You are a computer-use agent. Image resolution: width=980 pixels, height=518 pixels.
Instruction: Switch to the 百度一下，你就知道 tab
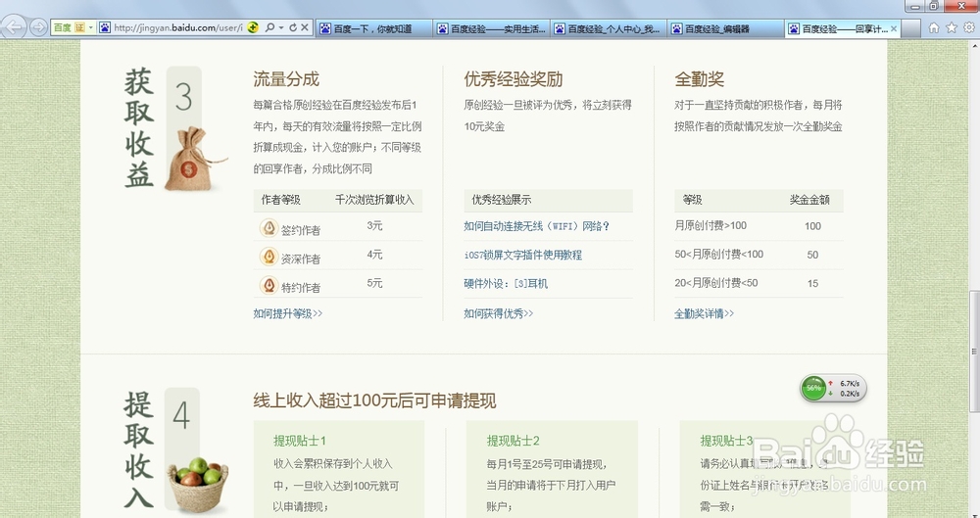point(373,28)
